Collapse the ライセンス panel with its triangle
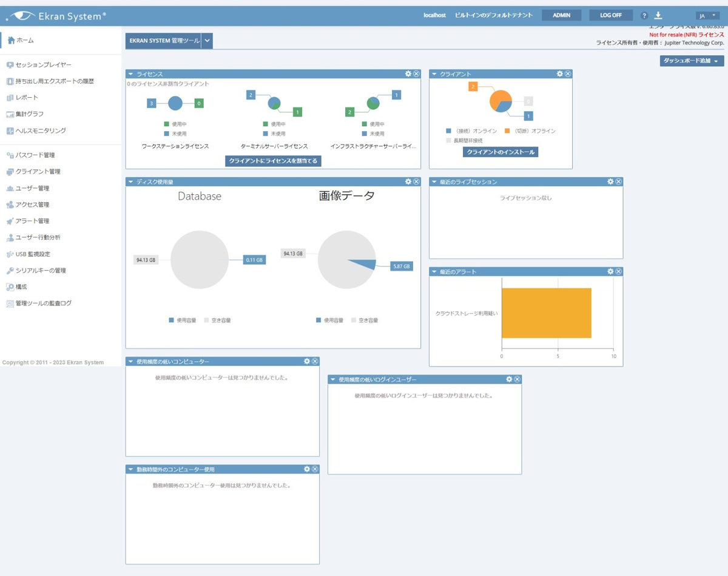Image resolution: width=728 pixels, height=576 pixels. [x=130, y=74]
